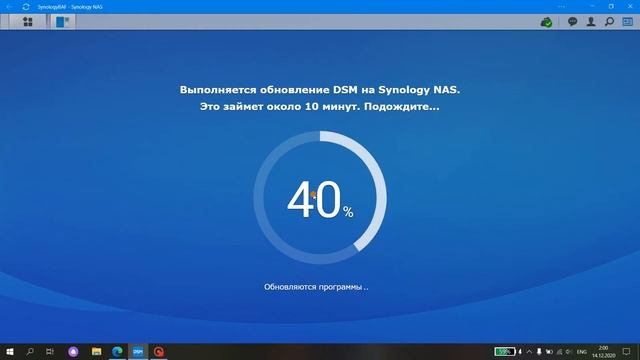Open Microsoft Edge from the taskbar
The height and width of the screenshot is (360, 640).
click(117, 351)
